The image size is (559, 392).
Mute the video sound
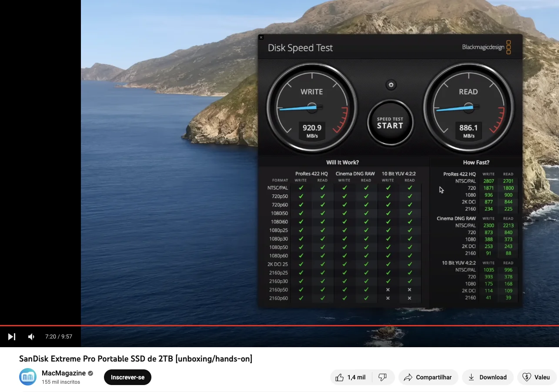pyautogui.click(x=31, y=337)
